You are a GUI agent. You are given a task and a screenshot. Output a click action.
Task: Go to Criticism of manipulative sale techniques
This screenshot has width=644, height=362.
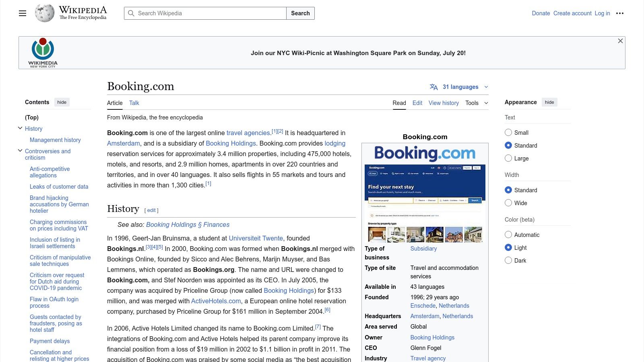coord(60,261)
